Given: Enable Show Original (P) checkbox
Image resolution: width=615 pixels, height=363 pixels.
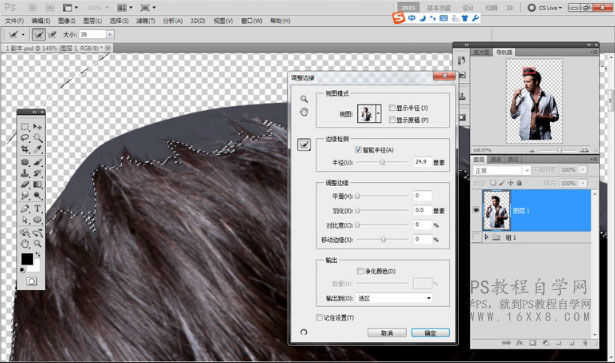Looking at the screenshot, I should (392, 120).
